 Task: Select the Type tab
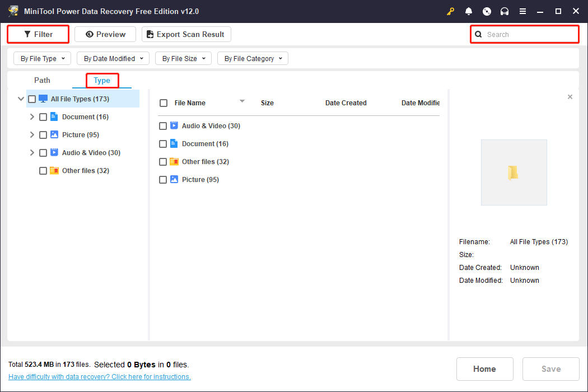pyautogui.click(x=102, y=81)
